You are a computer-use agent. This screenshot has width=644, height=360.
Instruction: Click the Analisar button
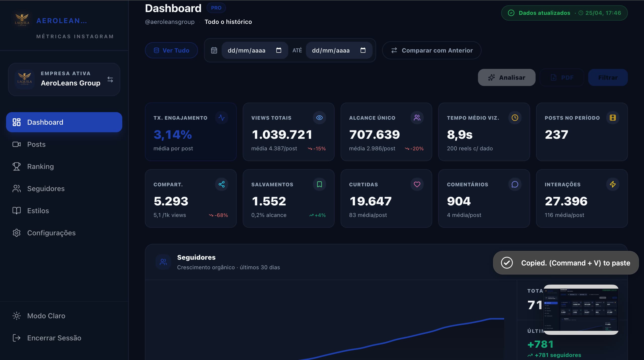[x=507, y=77]
